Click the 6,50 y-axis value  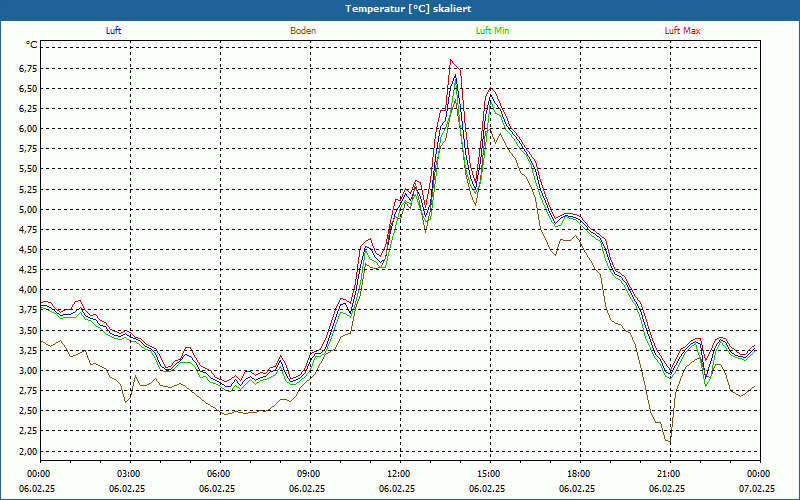[x=29, y=89]
